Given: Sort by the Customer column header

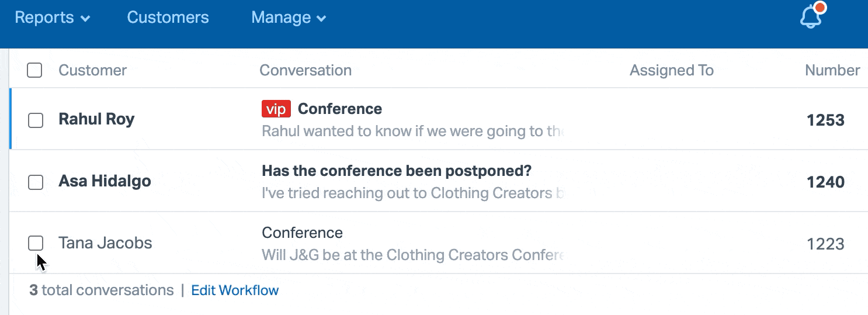Looking at the screenshot, I should tap(92, 71).
